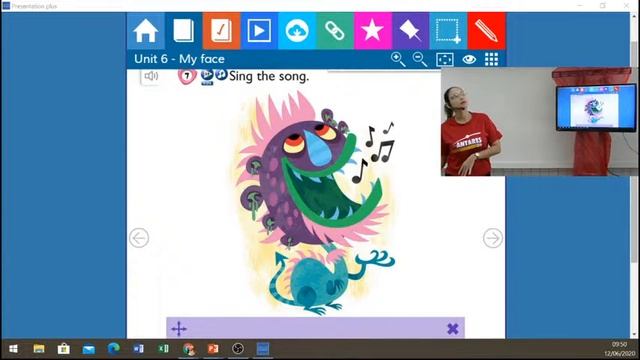Viewport: 640px width, 360px height.
Task: Play audio with the speaker icon
Action: (151, 76)
